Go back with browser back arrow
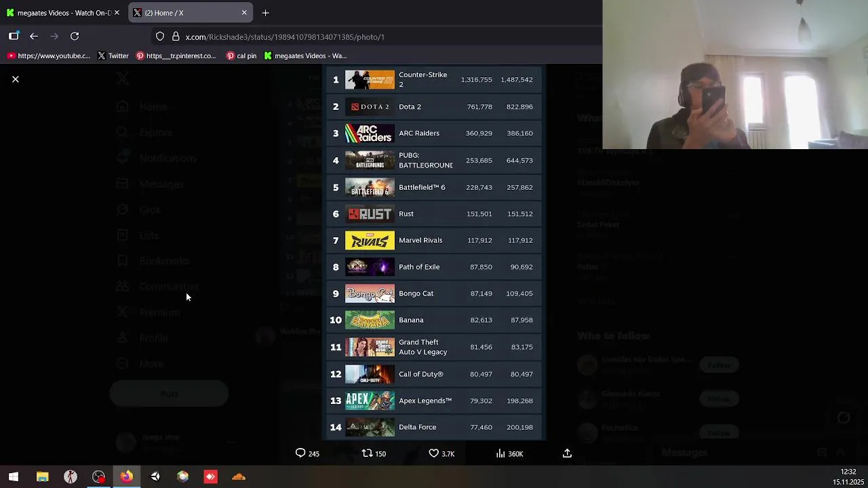Screen dimensions: 868x488 pos(34,37)
